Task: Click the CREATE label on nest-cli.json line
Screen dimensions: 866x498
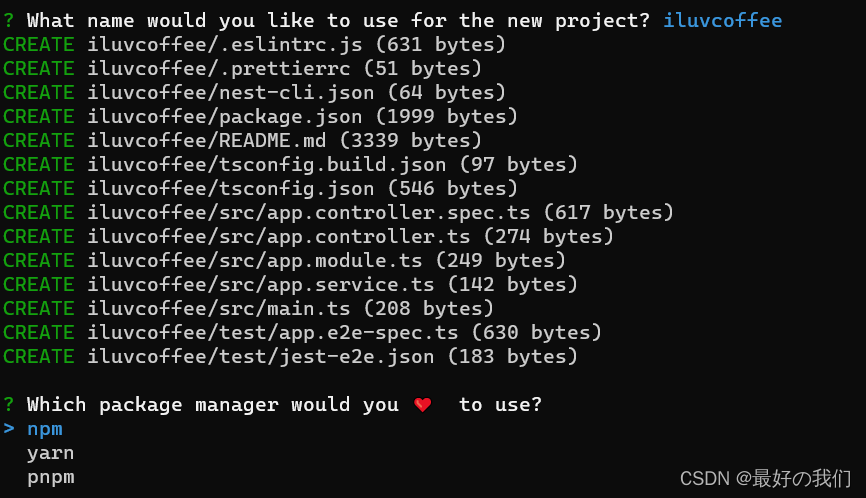Action: 39,92
